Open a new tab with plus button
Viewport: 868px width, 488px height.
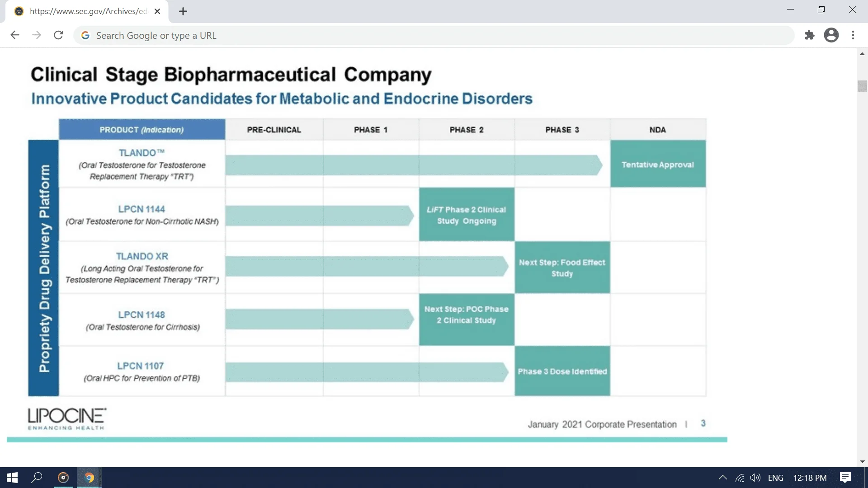183,11
